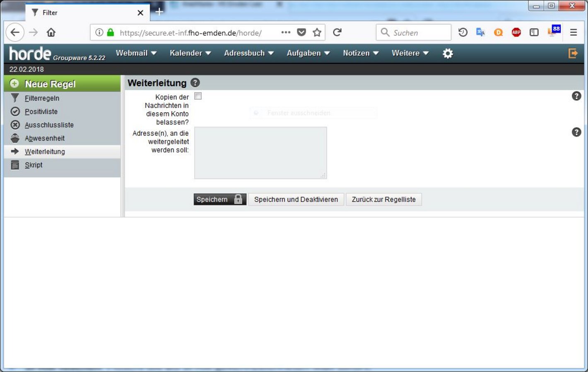Click the orange D extension icon
Image resolution: width=588 pixels, height=372 pixels.
[x=499, y=32]
